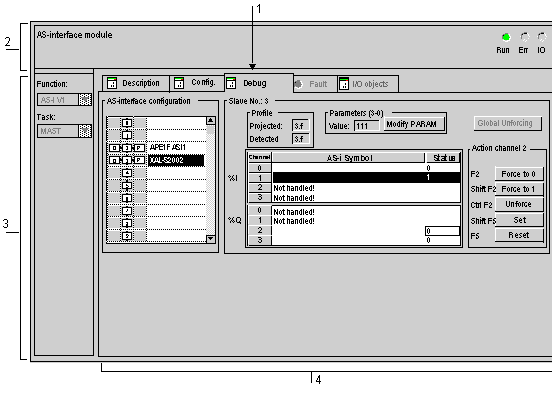Image resolution: width=552 pixels, height=396 pixels.
Task: Click the Force to 0 button
Action: coord(519,174)
